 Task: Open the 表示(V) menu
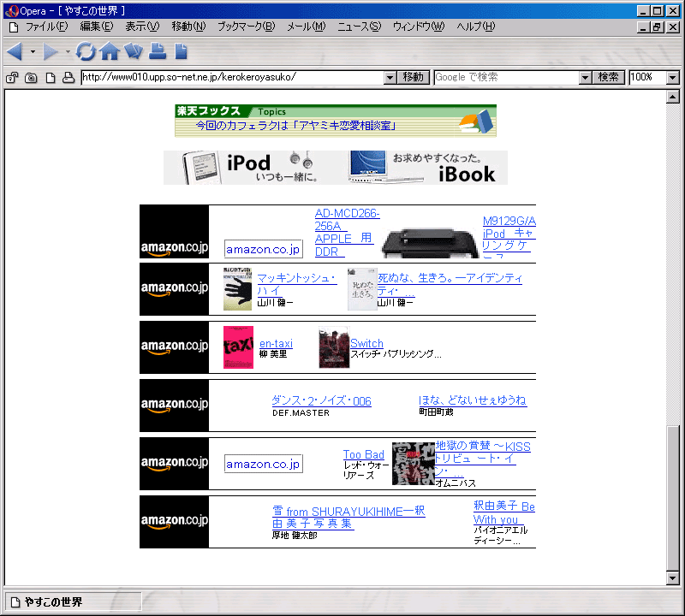point(142,27)
